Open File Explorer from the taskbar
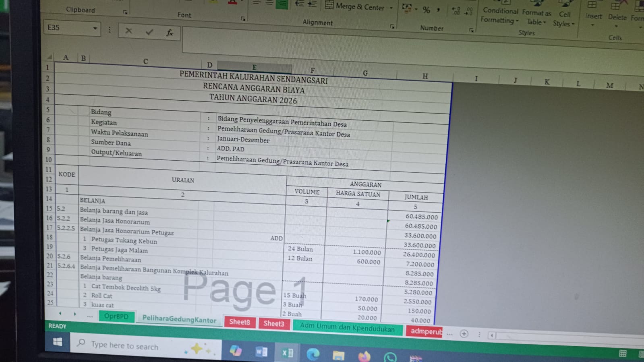644x362 pixels. (338, 355)
